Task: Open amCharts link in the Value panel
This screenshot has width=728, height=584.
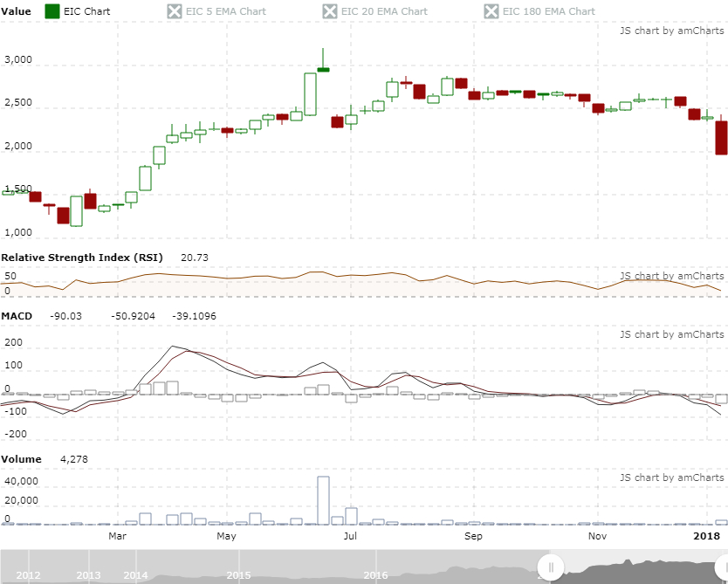Action: point(672,31)
